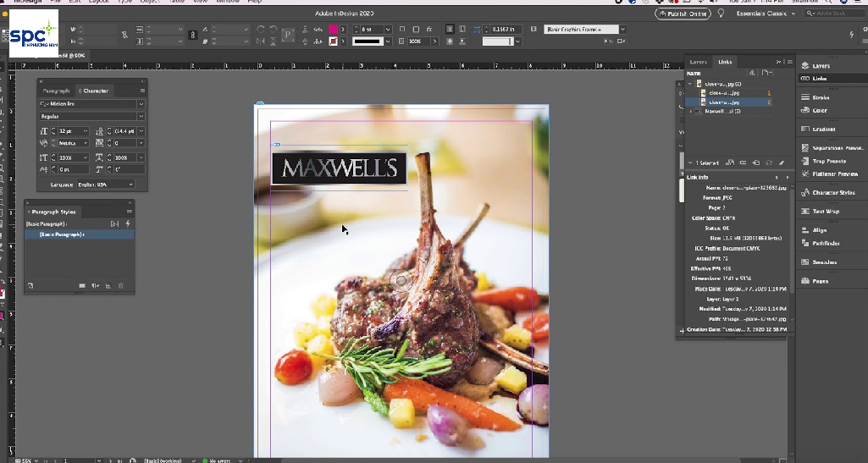Select the [Basic Paragraph]+ style row
868x463 pixels.
pos(79,234)
